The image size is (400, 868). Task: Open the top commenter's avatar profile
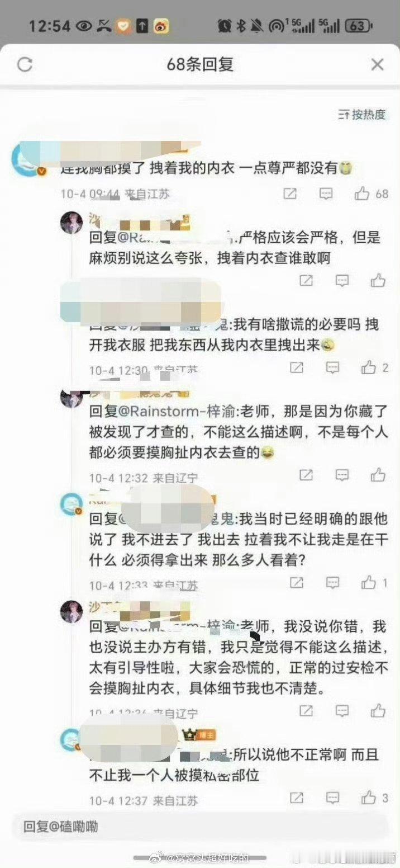point(25,162)
